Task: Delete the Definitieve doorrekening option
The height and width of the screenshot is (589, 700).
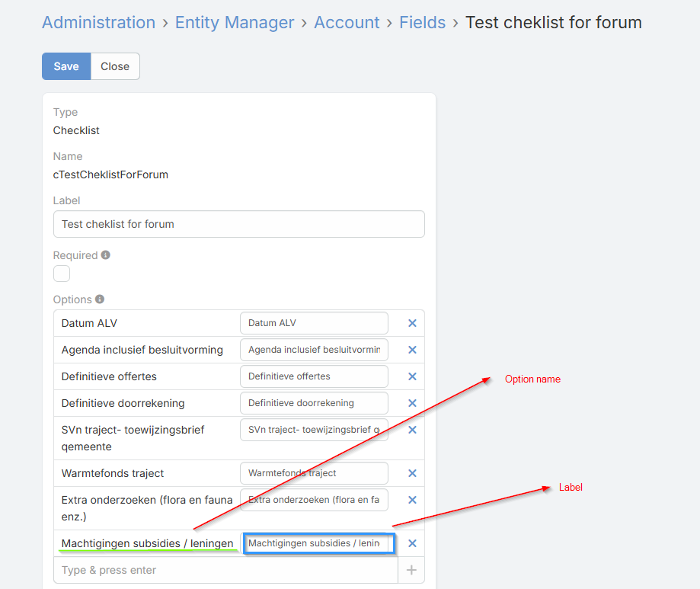Action: point(412,403)
